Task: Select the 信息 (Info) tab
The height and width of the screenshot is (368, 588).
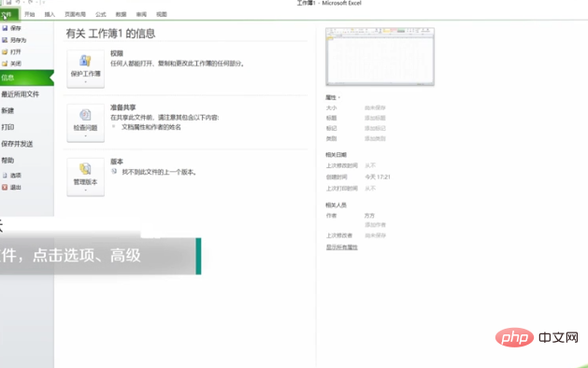Action: 27,78
